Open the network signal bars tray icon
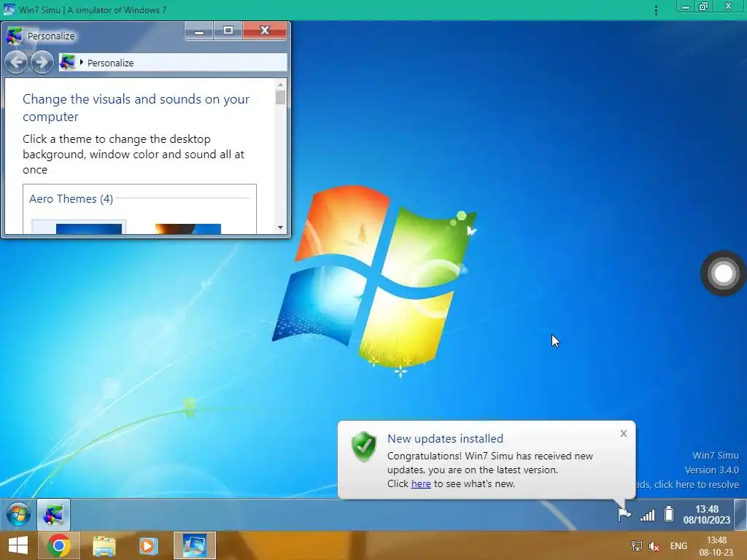Image resolution: width=747 pixels, height=560 pixels. click(647, 515)
